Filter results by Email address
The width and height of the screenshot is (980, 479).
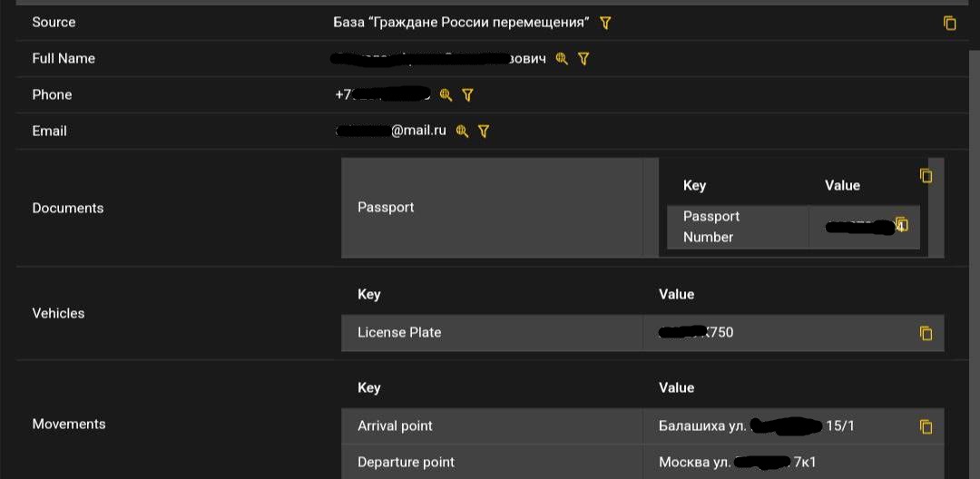pyautogui.click(x=483, y=132)
